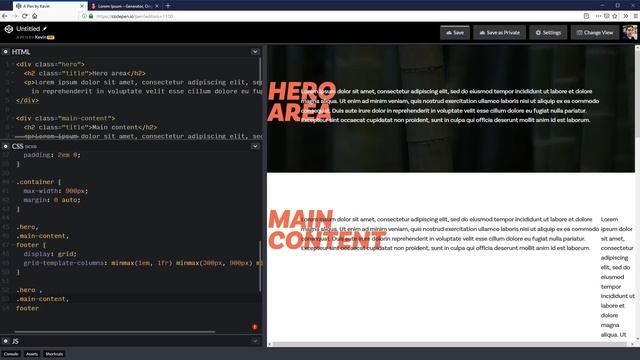Save the pen
Image resolution: width=640 pixels, height=360 pixels.
pyautogui.click(x=455, y=33)
